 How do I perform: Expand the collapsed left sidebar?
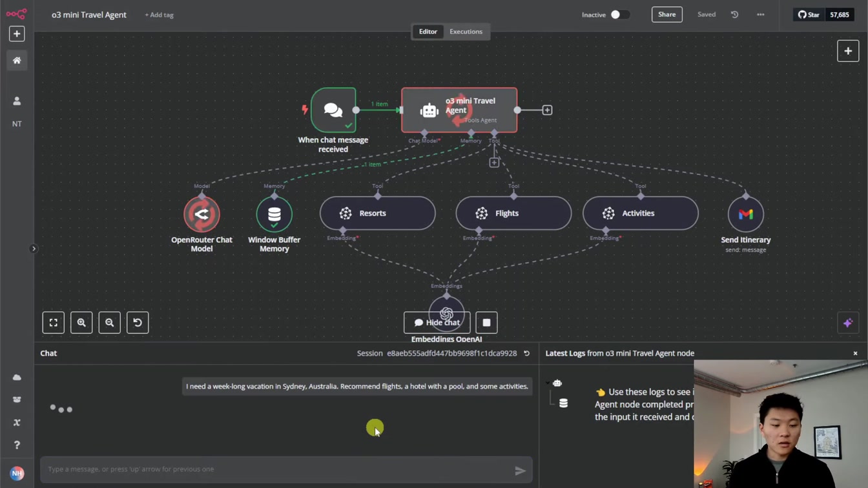[34, 249]
